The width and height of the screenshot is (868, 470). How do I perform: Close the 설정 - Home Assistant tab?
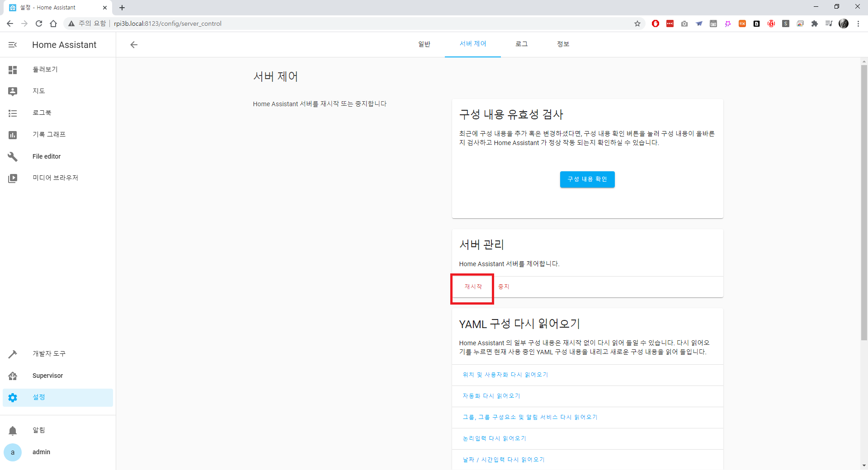pos(105,8)
